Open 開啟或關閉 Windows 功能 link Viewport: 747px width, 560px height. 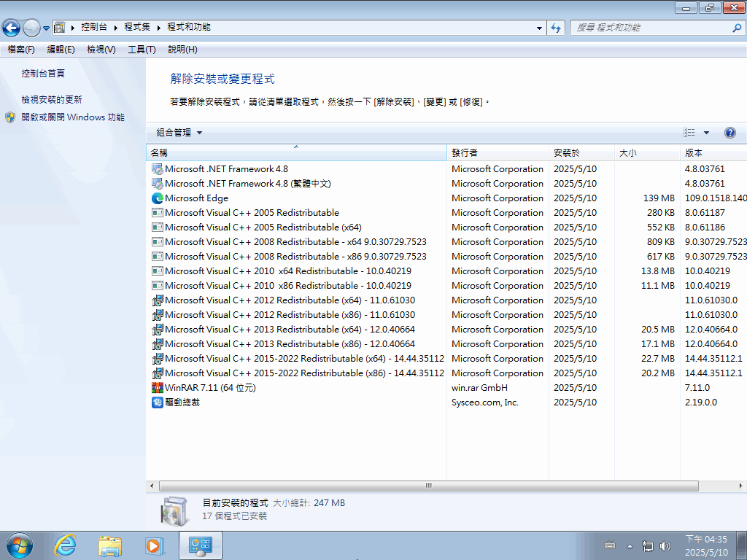(x=73, y=117)
